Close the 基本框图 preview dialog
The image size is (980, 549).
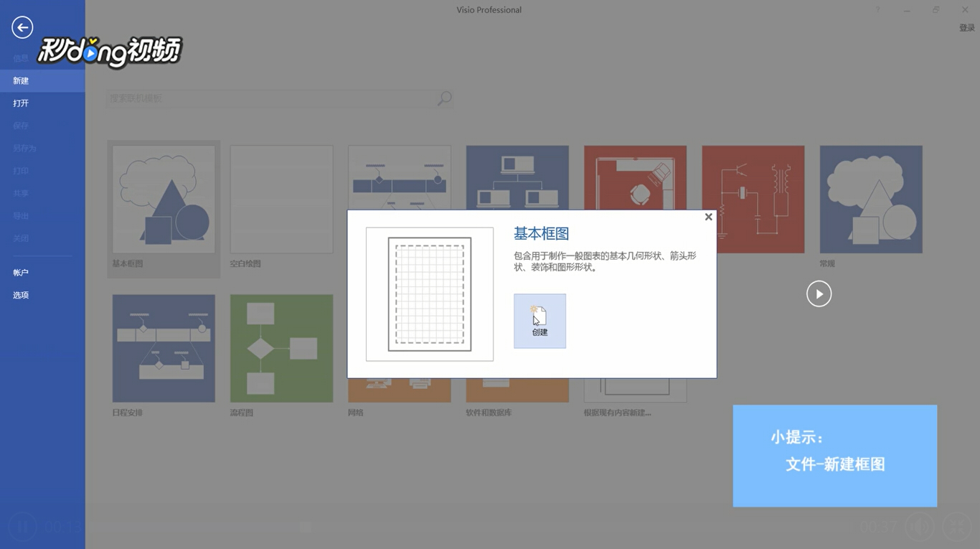pyautogui.click(x=708, y=217)
